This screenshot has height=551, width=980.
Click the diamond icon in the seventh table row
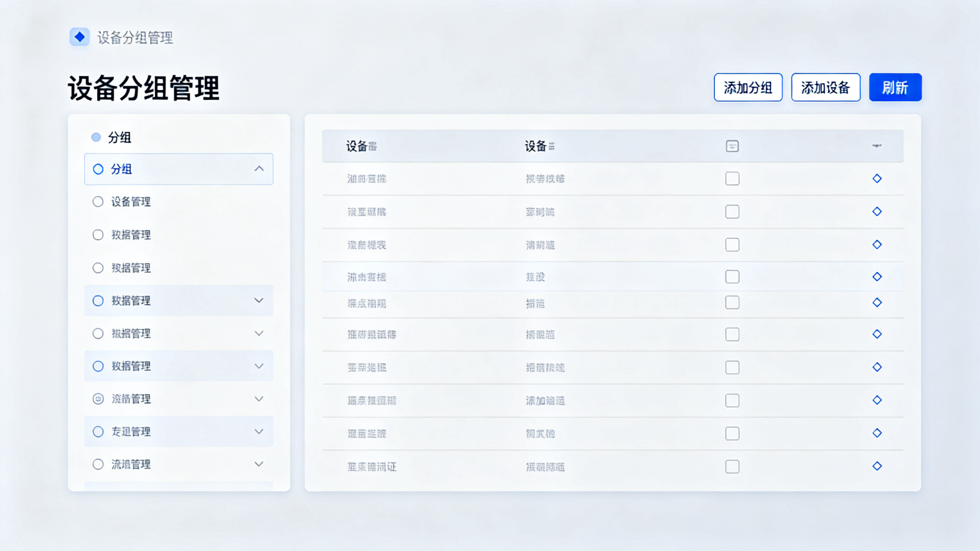point(877,367)
